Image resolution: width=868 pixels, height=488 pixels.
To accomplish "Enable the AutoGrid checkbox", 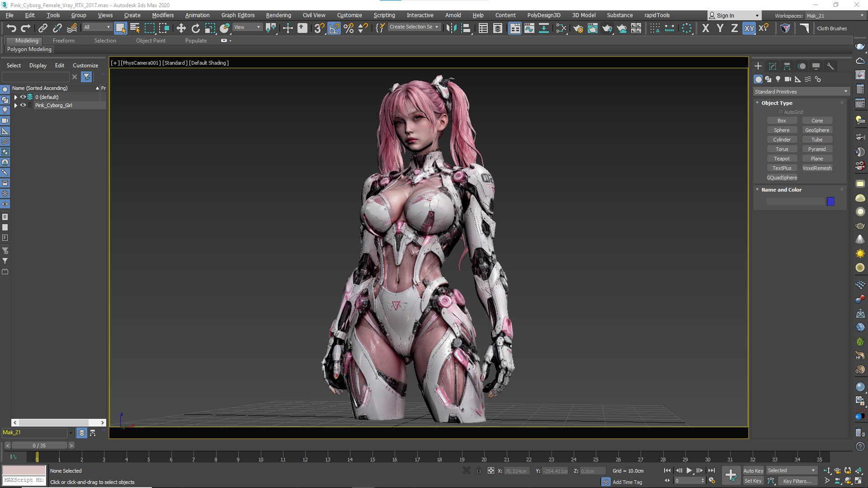I will pyautogui.click(x=781, y=112).
